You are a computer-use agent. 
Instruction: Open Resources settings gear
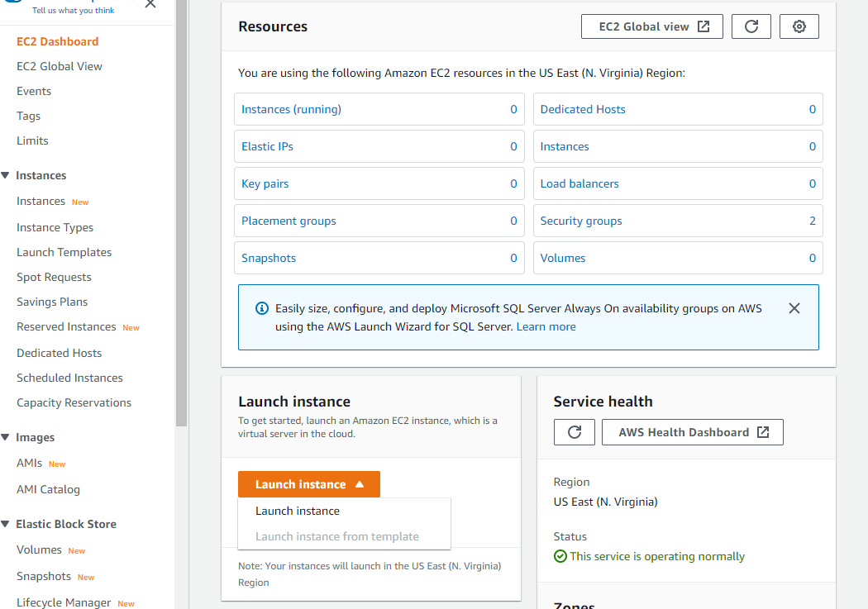tap(799, 26)
